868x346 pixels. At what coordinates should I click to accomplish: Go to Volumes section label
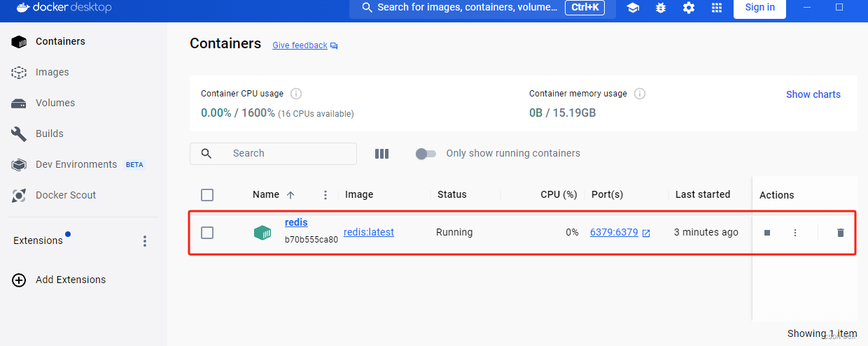pos(55,103)
